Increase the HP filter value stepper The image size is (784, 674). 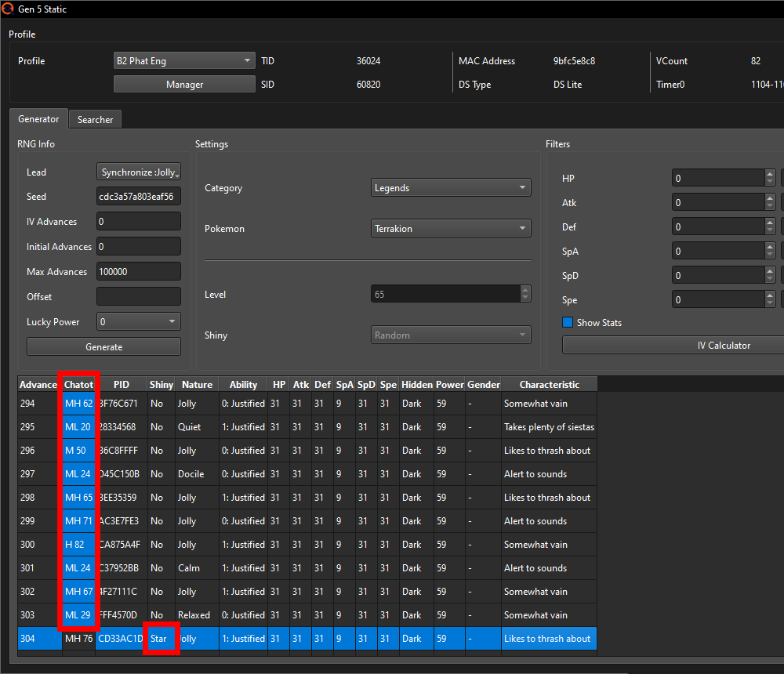pyautogui.click(x=769, y=174)
